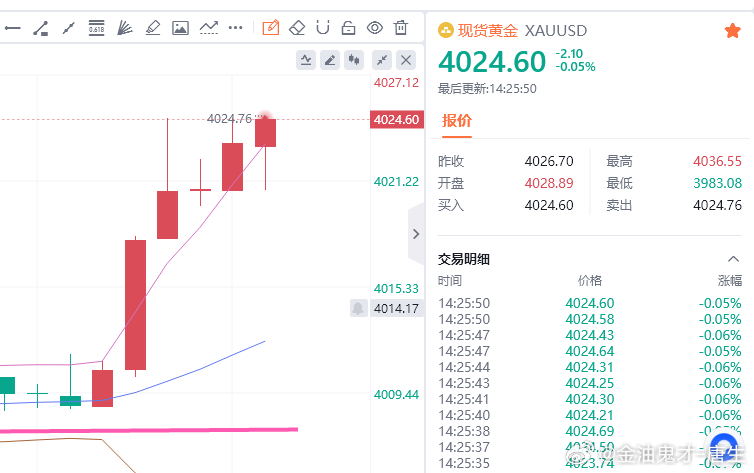The width and height of the screenshot is (754, 473).
Task: Click the 开盘 value 4028.89
Action: click(x=549, y=183)
